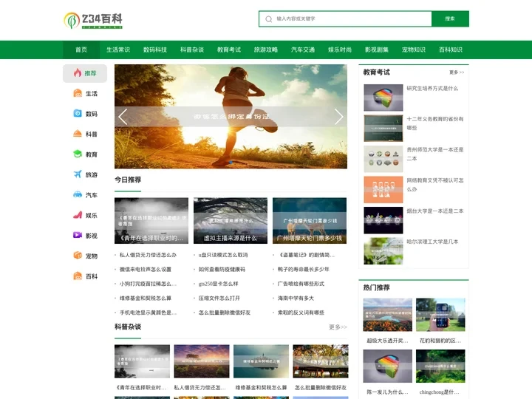Click 热门推荐 thumbnail 超级大乐透开奖
Viewport: 532px width, 399px height.
pyautogui.click(x=387, y=315)
